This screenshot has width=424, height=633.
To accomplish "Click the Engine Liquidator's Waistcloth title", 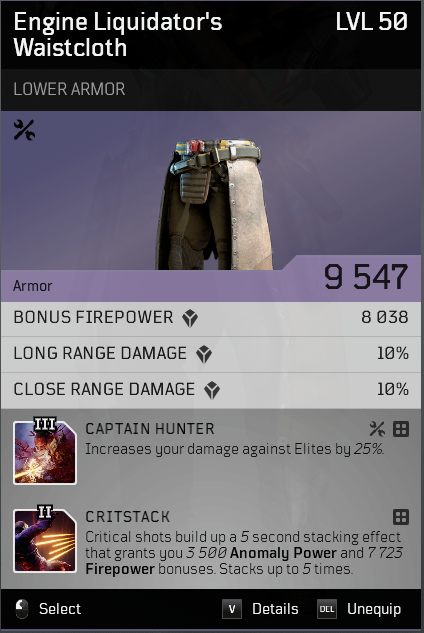I will pyautogui.click(x=118, y=35).
